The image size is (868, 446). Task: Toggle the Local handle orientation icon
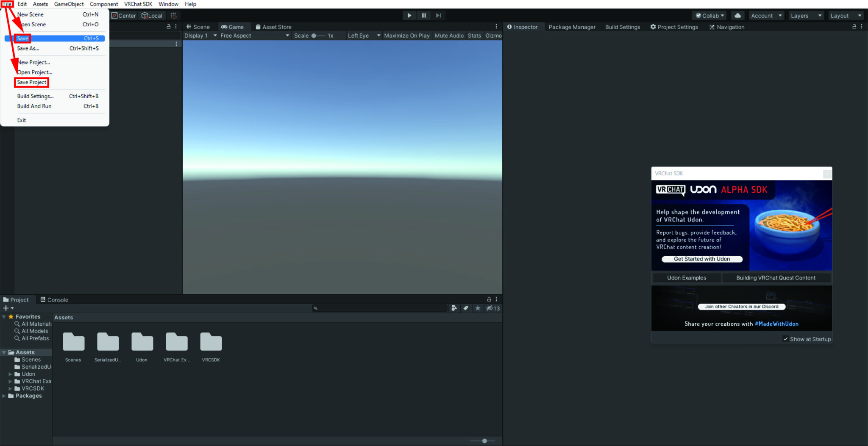pyautogui.click(x=152, y=15)
